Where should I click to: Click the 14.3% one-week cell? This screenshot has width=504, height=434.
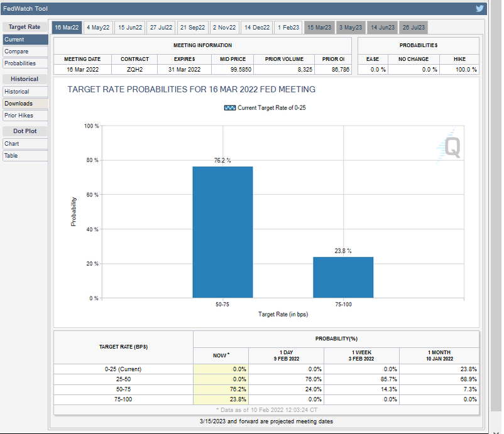(x=361, y=389)
